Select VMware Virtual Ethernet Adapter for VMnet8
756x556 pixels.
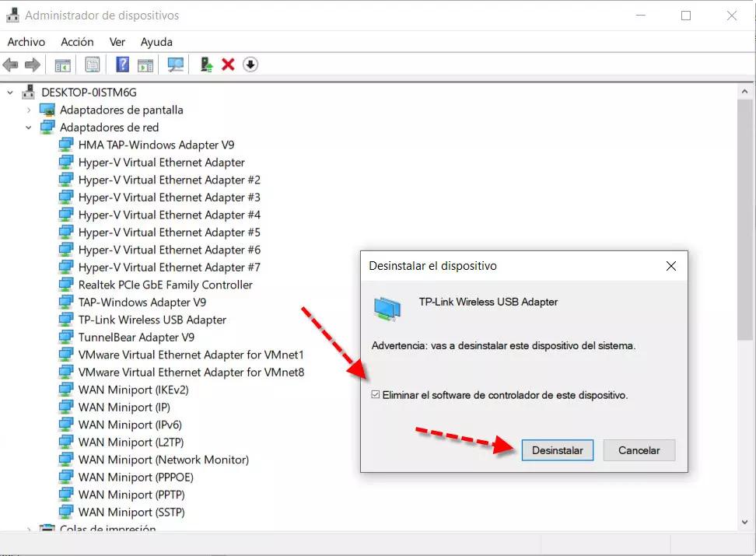(191, 372)
